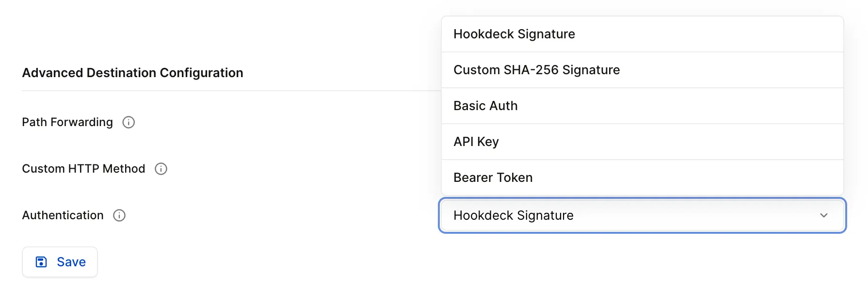Click the Custom HTTP Method label

(x=83, y=169)
